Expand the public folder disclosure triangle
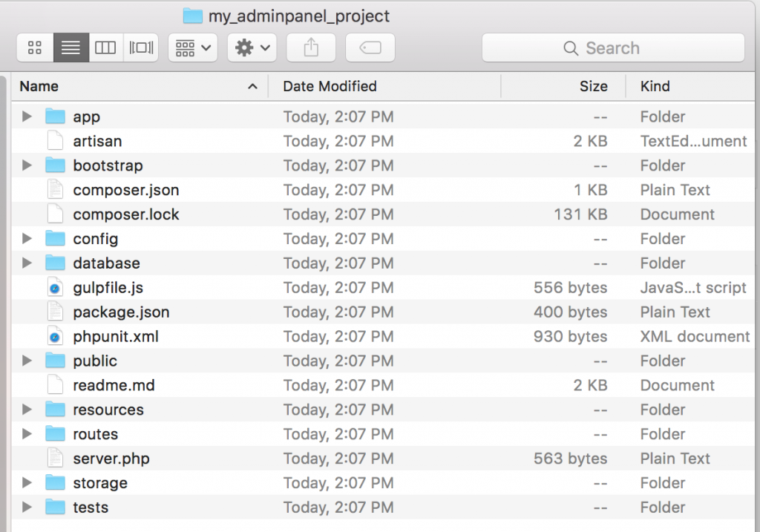 pos(27,361)
